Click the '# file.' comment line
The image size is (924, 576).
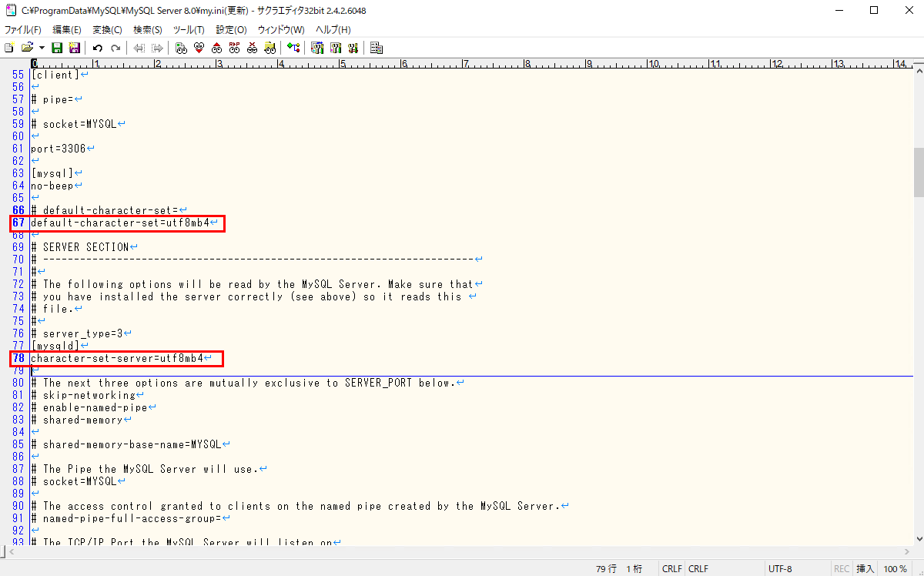[52, 309]
